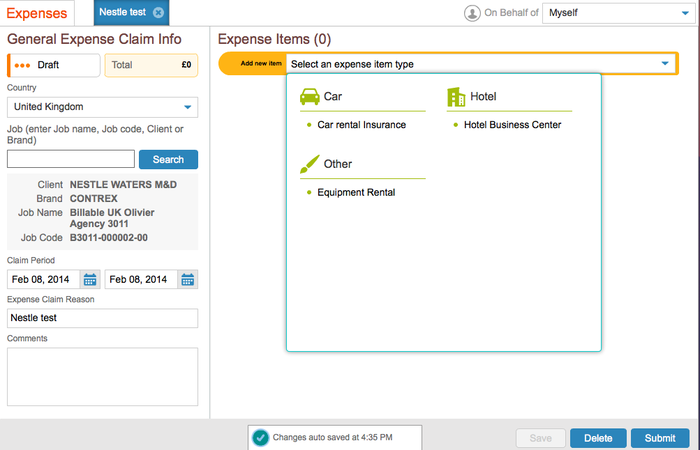Click the Expense Items (0) heading
This screenshot has width=700, height=450.
pyautogui.click(x=275, y=39)
